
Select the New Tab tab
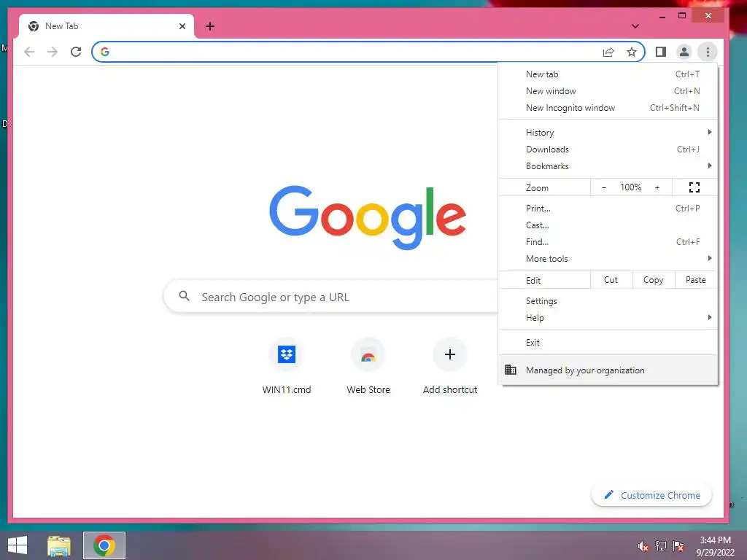point(107,26)
